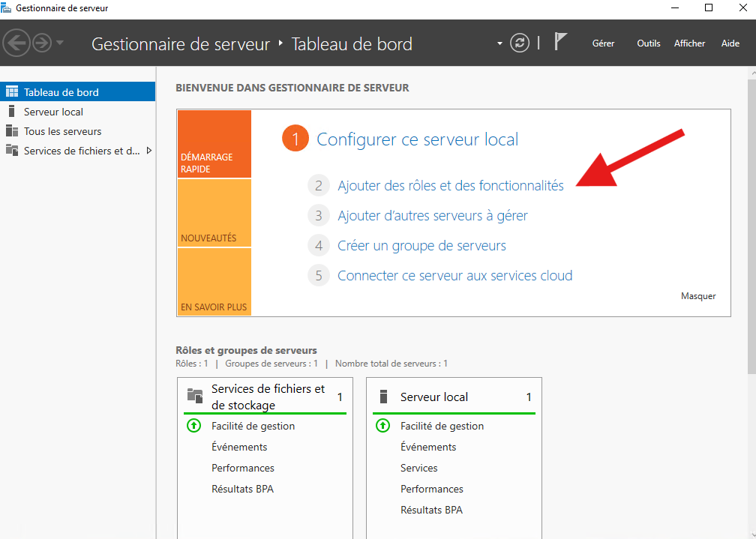Viewport: 756px width, 539px height.
Task: Click the vertical scrollbar thumb
Action: [751, 225]
